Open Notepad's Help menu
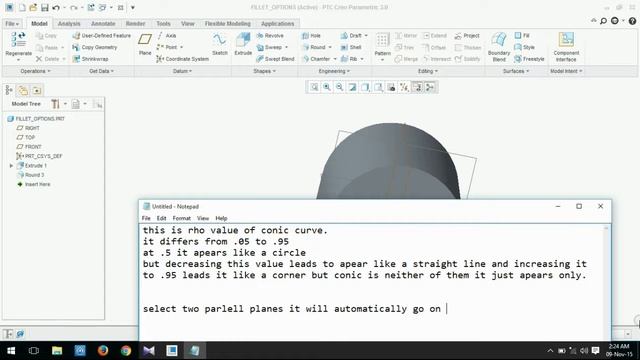 point(221,218)
